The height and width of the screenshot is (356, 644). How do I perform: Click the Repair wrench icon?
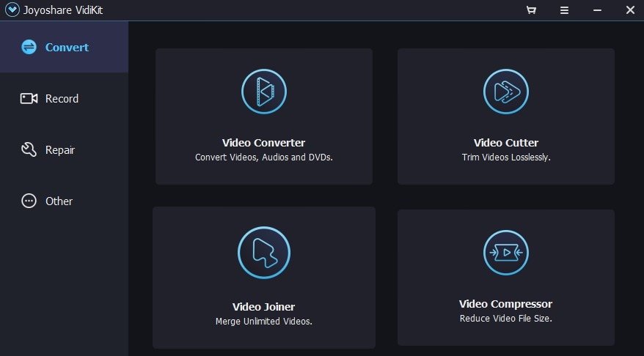(29, 149)
